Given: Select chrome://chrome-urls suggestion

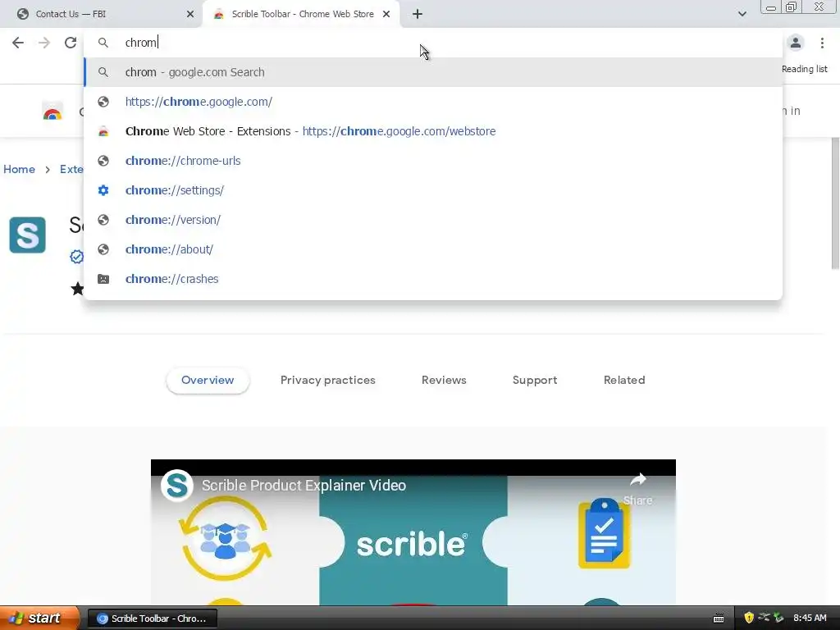Looking at the screenshot, I should tap(433, 161).
